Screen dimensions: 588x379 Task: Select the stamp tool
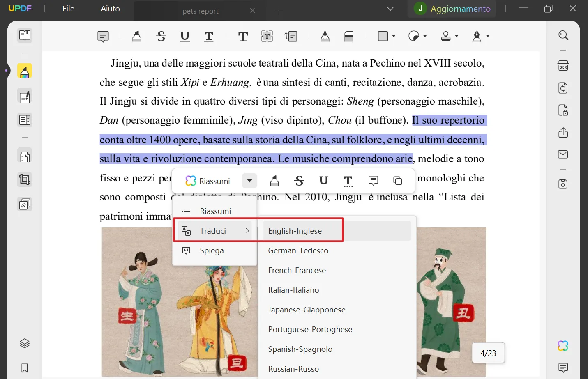(446, 37)
